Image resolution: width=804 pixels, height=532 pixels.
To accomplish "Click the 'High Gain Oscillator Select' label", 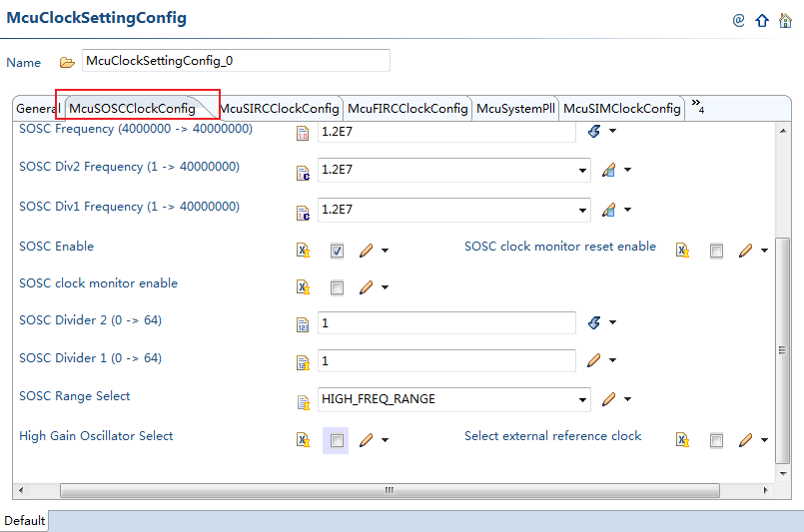I will (96, 436).
